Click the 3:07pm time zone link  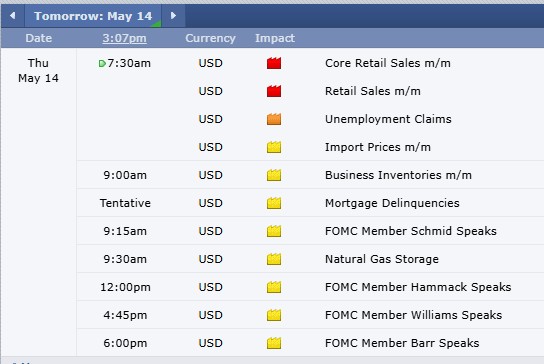[x=125, y=38]
